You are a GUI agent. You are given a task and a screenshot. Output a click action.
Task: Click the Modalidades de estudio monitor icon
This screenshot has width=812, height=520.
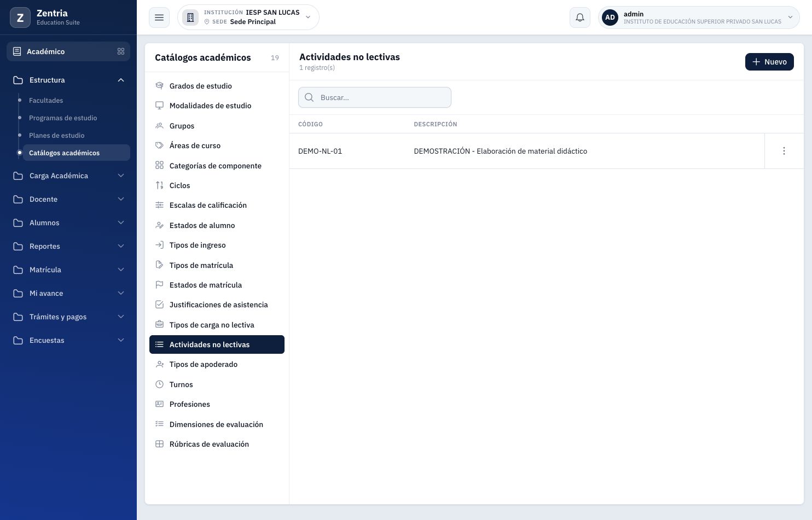click(159, 106)
